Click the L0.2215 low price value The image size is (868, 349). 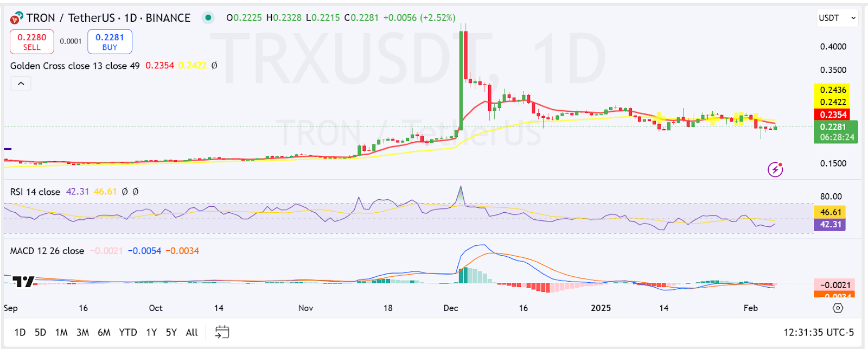[323, 18]
